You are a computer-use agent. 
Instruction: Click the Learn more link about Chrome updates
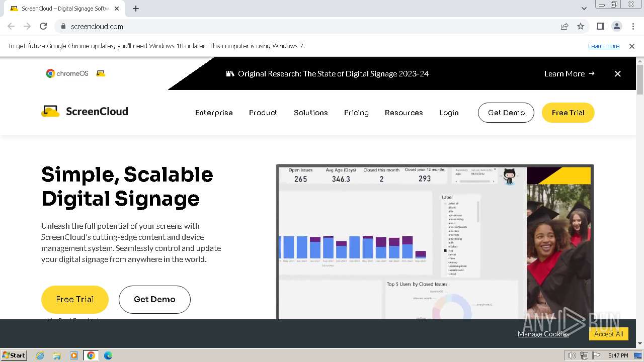point(604,46)
